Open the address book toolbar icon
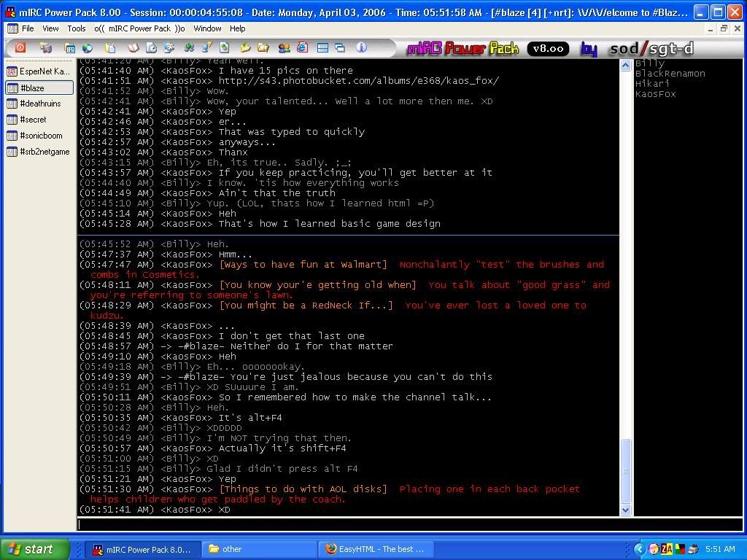 pos(133,47)
